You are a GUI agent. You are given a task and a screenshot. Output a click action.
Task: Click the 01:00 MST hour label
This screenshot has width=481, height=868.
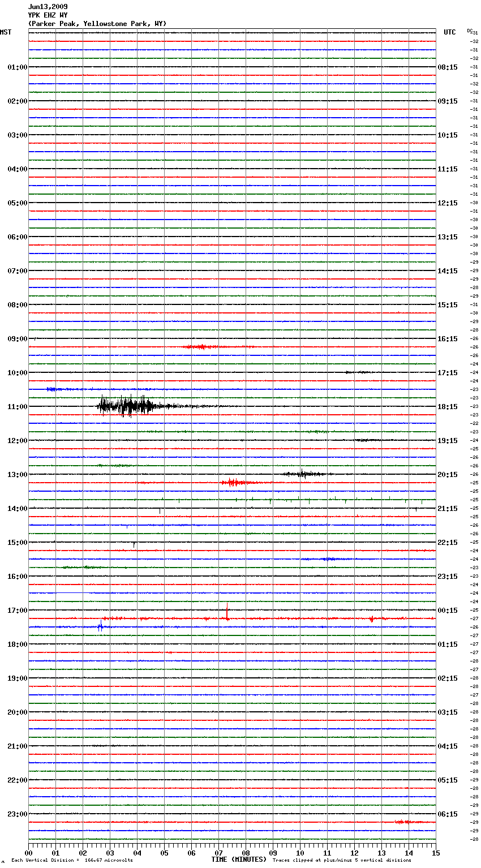tap(18, 67)
